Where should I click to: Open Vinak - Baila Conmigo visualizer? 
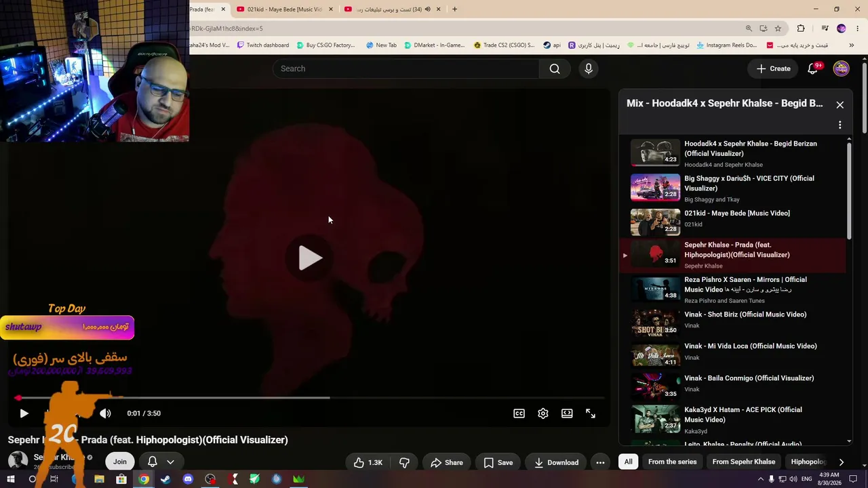click(x=733, y=386)
